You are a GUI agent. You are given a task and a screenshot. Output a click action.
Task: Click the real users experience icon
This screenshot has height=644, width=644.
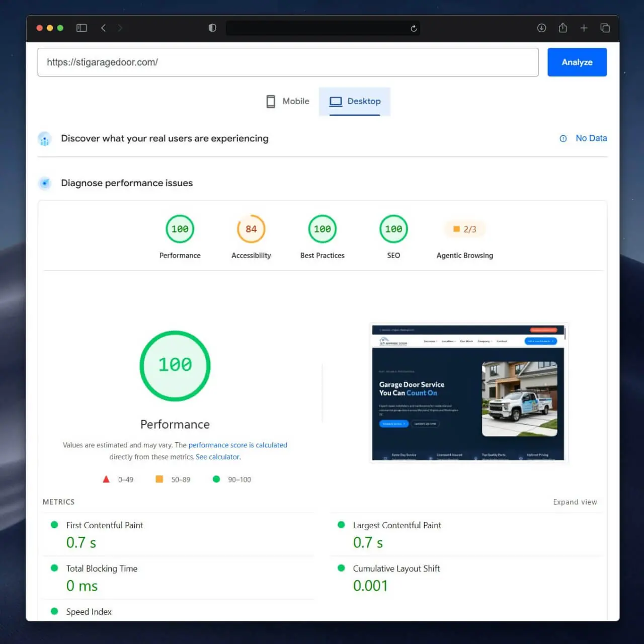pyautogui.click(x=45, y=139)
